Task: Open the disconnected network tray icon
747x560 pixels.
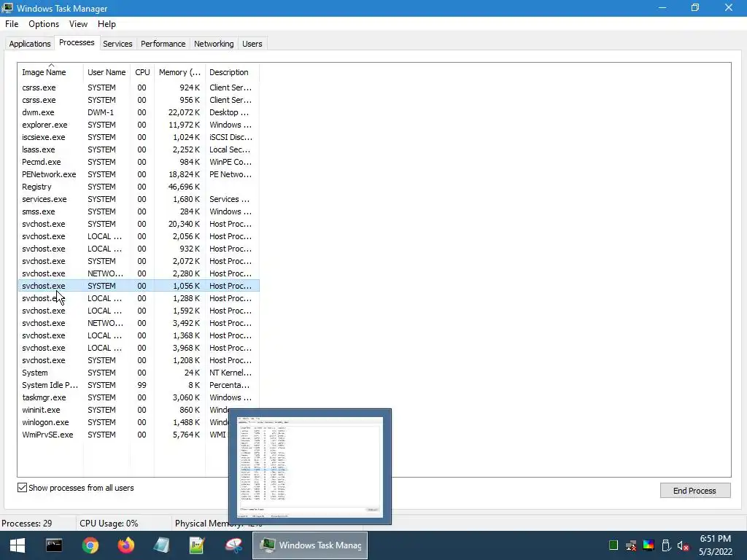Action: [x=631, y=545]
